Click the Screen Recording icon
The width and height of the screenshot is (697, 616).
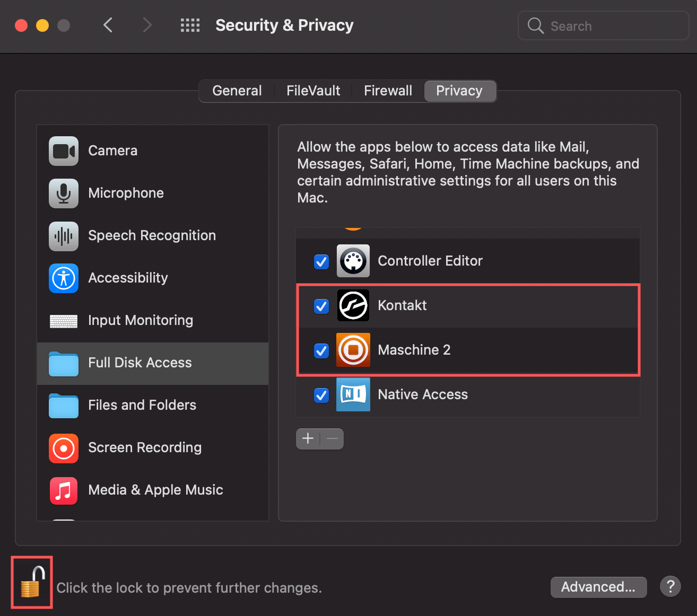[x=64, y=448]
